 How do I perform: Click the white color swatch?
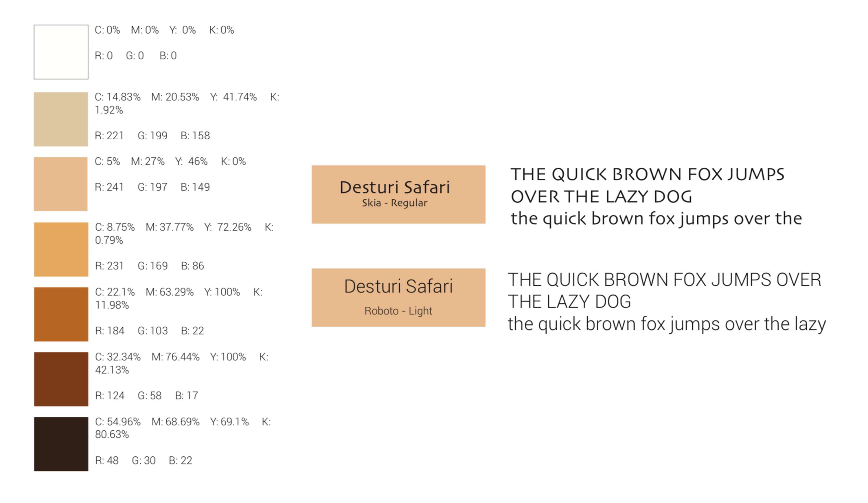(x=61, y=52)
